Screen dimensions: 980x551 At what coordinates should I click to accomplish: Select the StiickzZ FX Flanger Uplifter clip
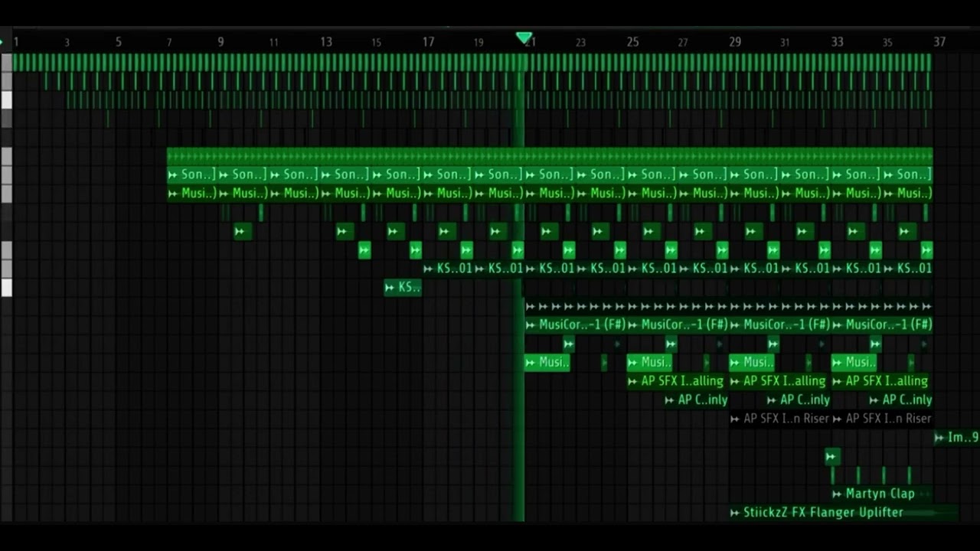coord(844,513)
